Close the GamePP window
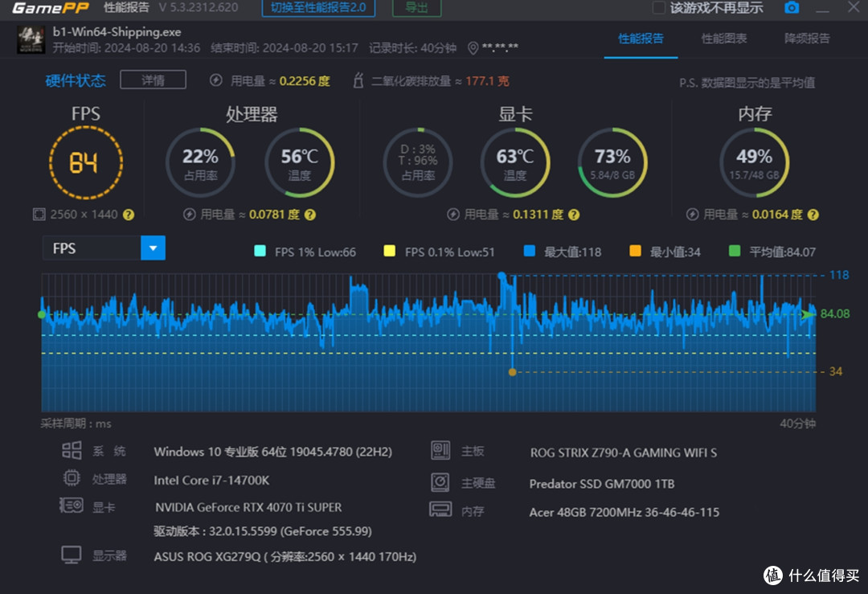The height and width of the screenshot is (594, 868). (854, 7)
